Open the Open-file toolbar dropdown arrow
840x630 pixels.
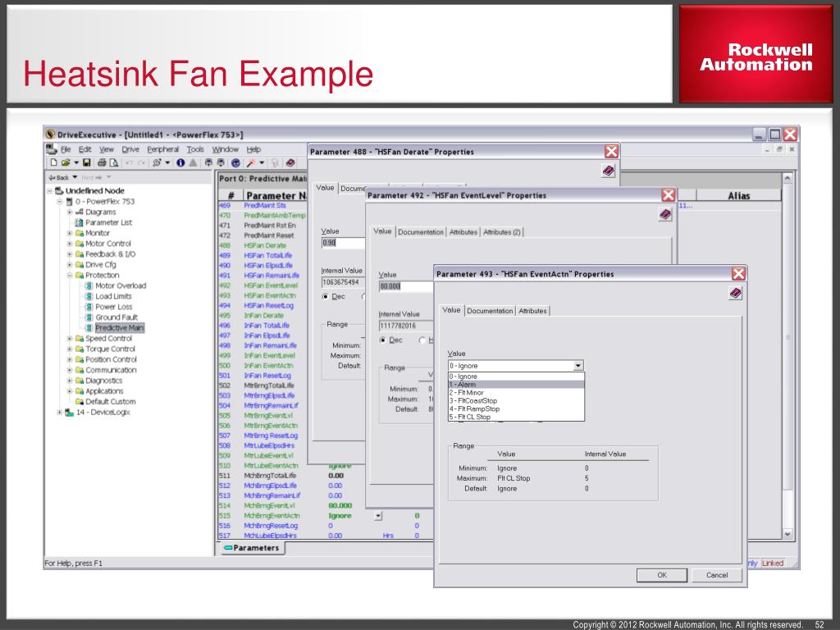coord(76,162)
